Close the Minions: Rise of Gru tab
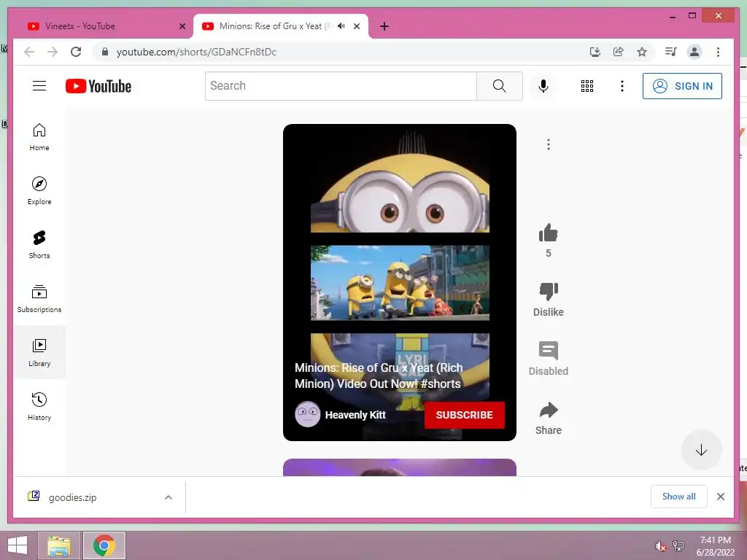Image resolution: width=747 pixels, height=560 pixels. [x=356, y=26]
